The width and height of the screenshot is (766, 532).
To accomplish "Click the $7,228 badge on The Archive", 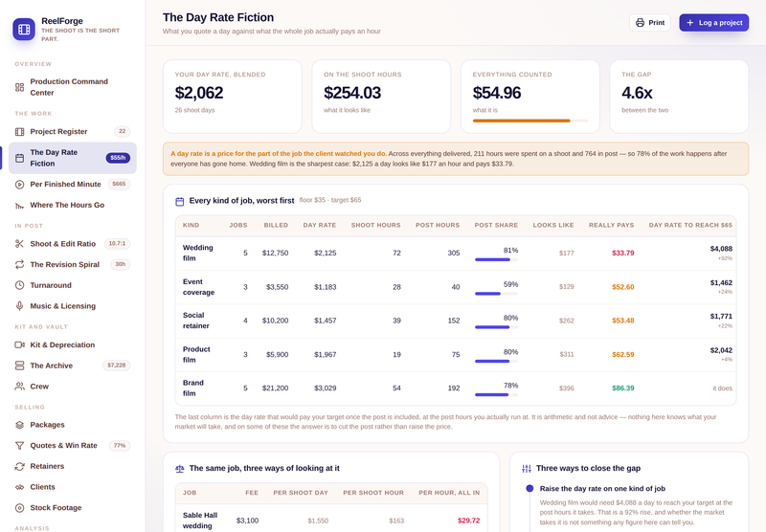I will (x=116, y=366).
